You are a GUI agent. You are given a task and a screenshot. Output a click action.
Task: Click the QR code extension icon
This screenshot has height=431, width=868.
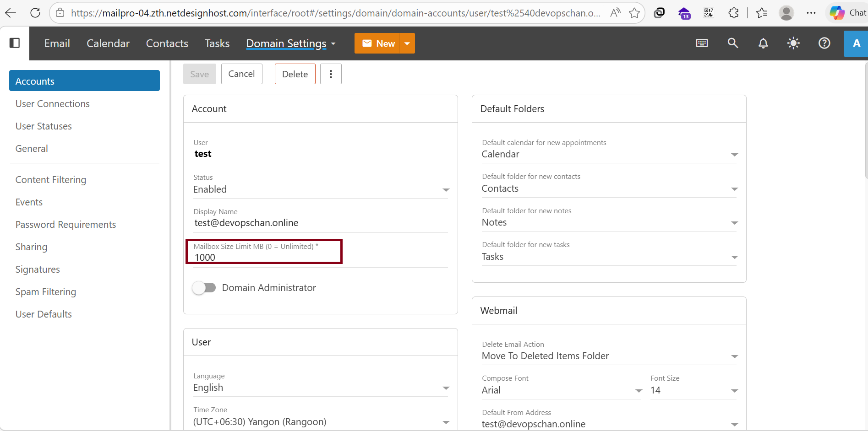[x=709, y=13]
